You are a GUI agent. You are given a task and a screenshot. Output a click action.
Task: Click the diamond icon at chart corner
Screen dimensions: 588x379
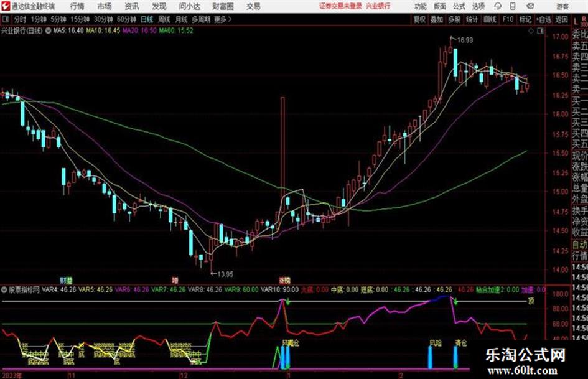pos(531,32)
